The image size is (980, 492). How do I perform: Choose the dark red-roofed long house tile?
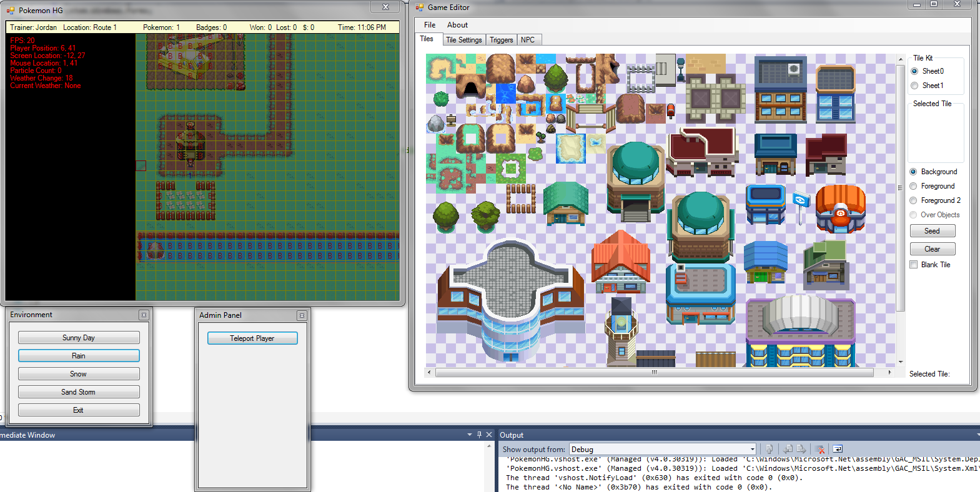[703, 152]
